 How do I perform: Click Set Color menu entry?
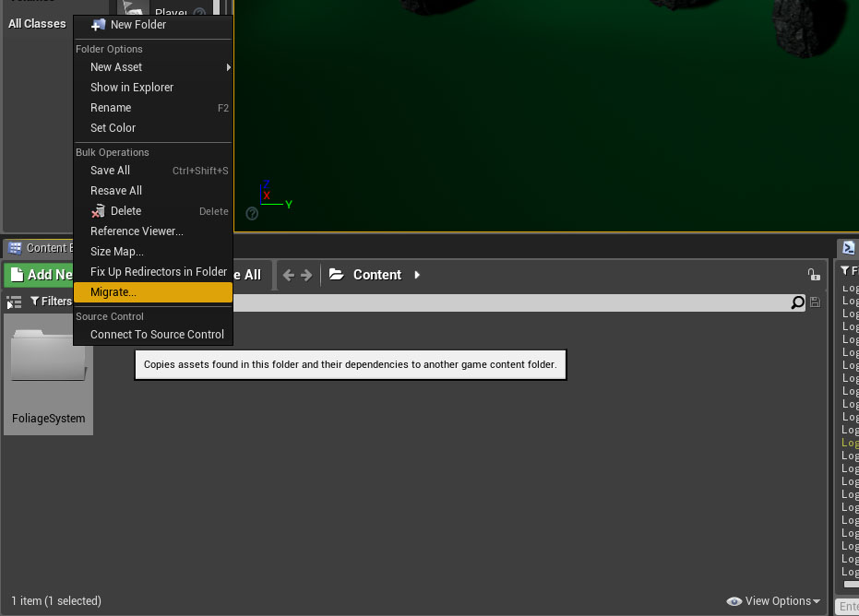click(x=113, y=128)
